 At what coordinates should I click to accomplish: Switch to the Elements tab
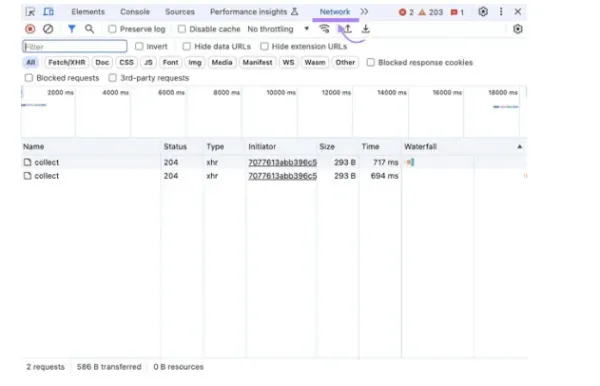pos(88,12)
